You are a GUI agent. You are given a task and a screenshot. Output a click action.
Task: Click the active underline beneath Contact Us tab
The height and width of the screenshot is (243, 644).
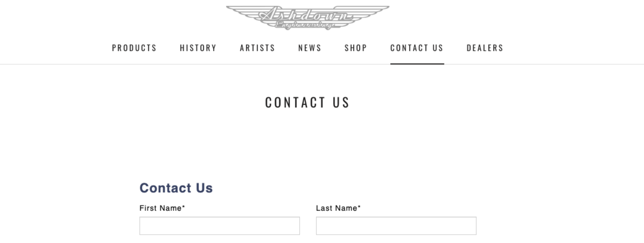tap(417, 64)
